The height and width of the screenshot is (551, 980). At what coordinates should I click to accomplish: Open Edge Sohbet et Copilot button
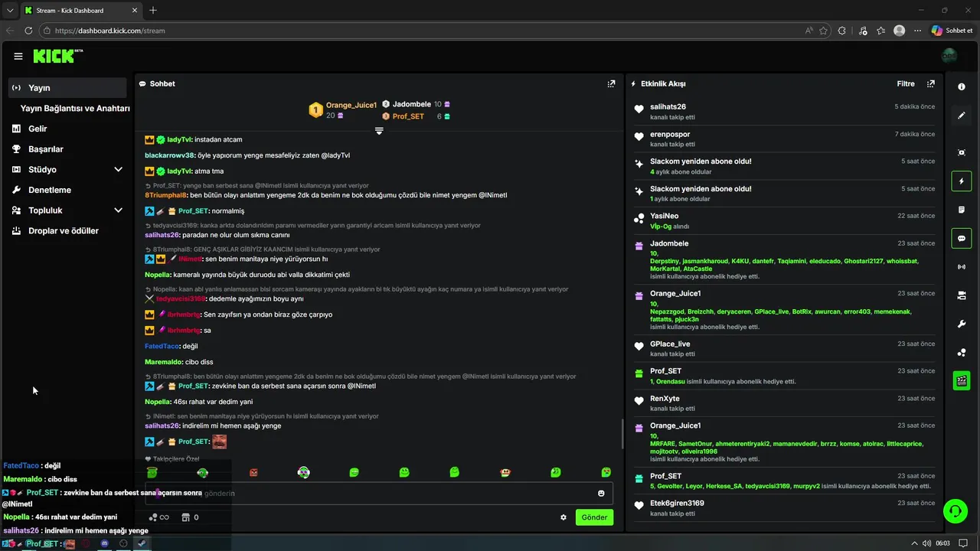click(x=952, y=31)
